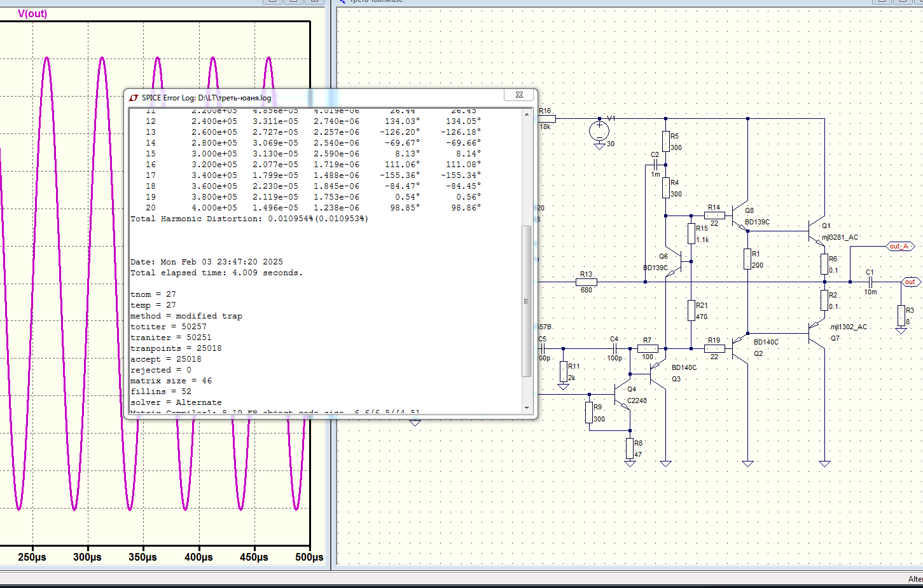Click the 400µs time axis label

(x=198, y=557)
